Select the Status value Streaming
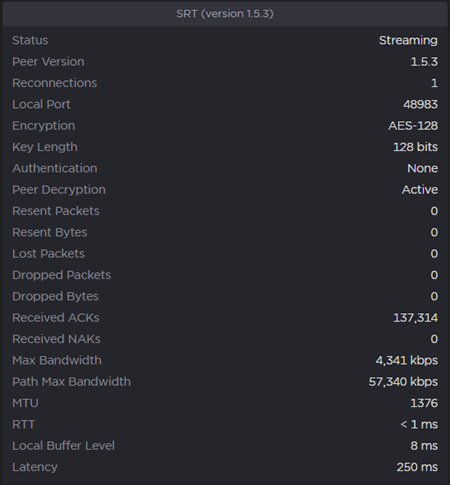450x485 pixels. tap(408, 40)
